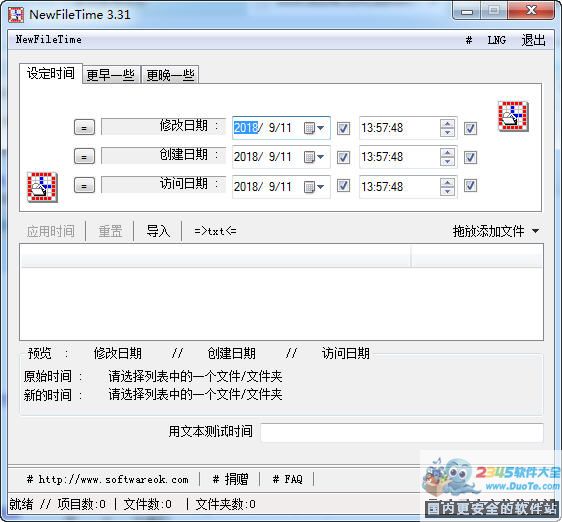
Task: Adjust the 创建日期 time spinner
Action: point(447,157)
